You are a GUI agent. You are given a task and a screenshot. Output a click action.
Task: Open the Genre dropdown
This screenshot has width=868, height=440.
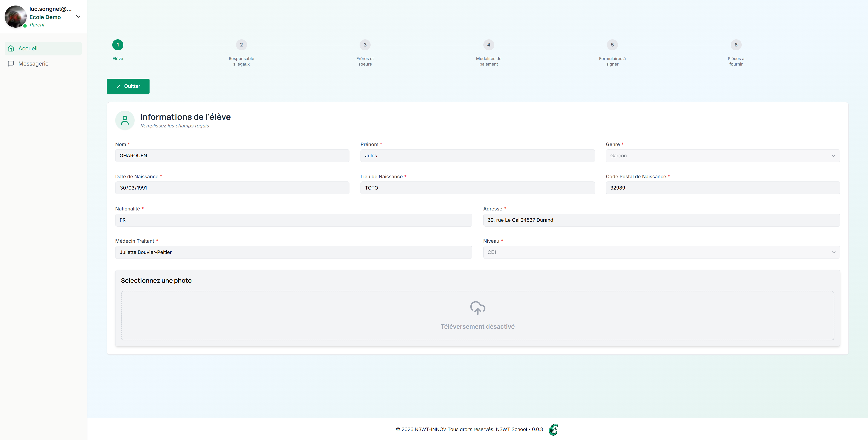(x=722, y=156)
